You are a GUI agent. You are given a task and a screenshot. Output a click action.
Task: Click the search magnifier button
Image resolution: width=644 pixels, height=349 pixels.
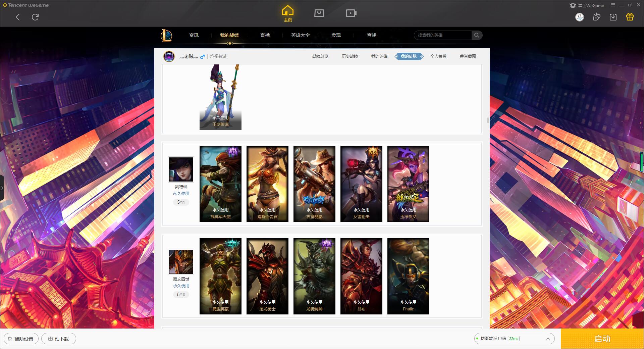click(x=477, y=35)
